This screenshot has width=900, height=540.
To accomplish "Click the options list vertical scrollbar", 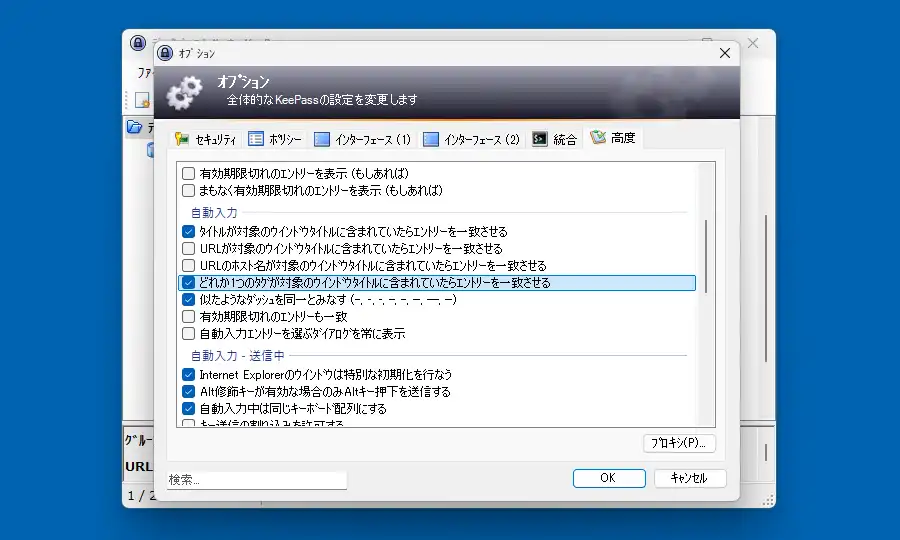I will 706,256.
